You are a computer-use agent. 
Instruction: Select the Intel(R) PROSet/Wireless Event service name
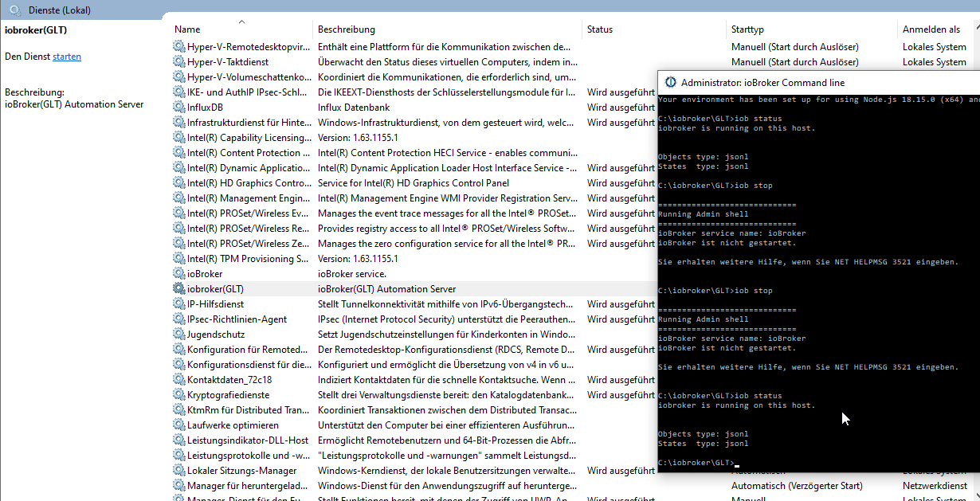249,213
